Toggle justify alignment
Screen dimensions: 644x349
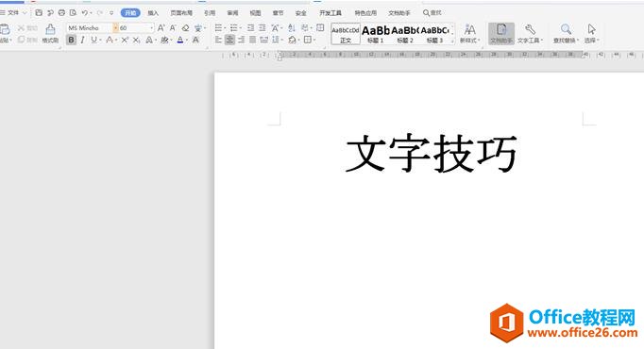click(252, 40)
